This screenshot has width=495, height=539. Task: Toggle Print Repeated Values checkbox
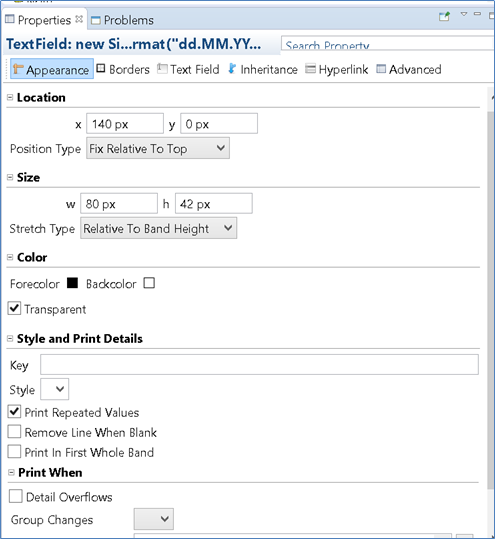(14, 411)
